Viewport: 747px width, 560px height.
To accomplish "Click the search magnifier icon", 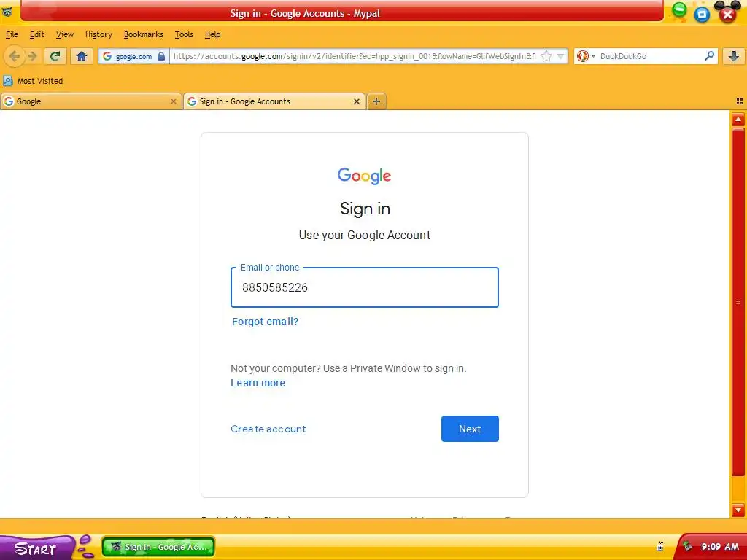I will pyautogui.click(x=709, y=55).
